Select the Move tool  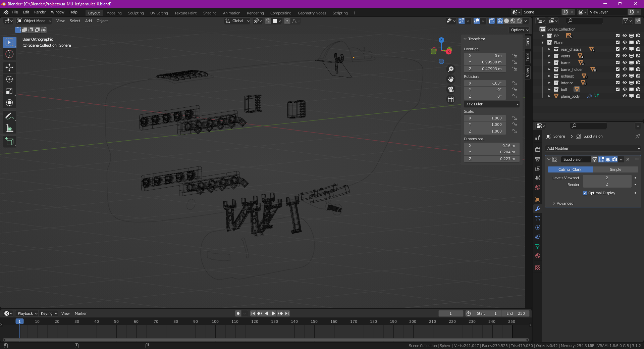click(x=10, y=67)
